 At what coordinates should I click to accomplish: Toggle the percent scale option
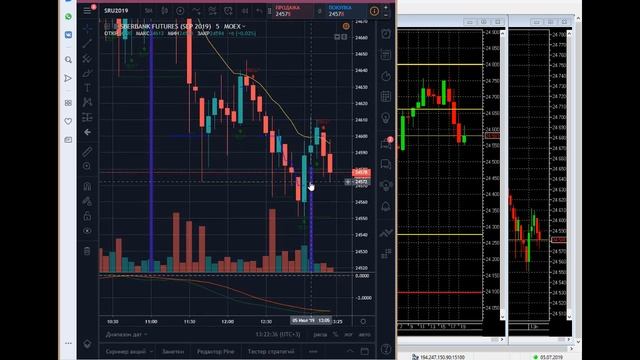click(336, 334)
